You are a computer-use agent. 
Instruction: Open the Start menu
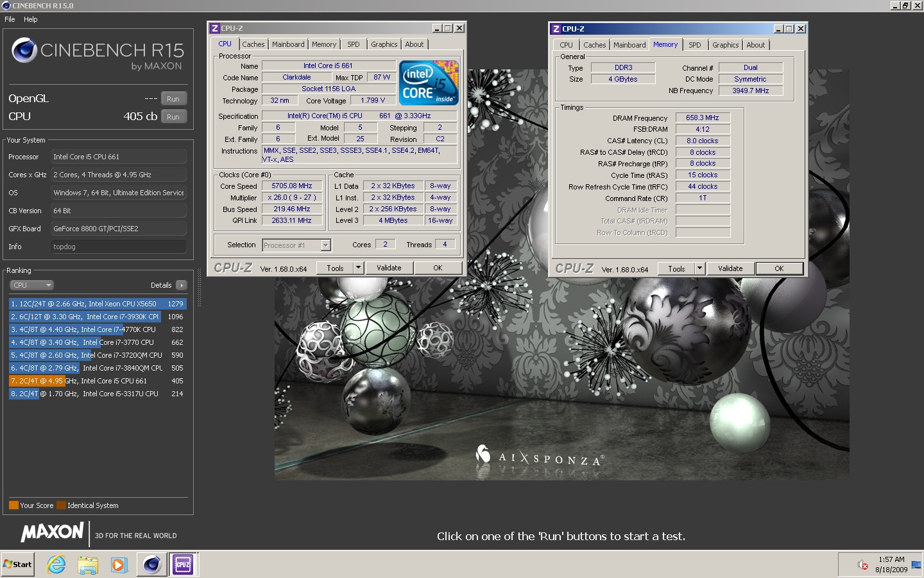[x=18, y=565]
